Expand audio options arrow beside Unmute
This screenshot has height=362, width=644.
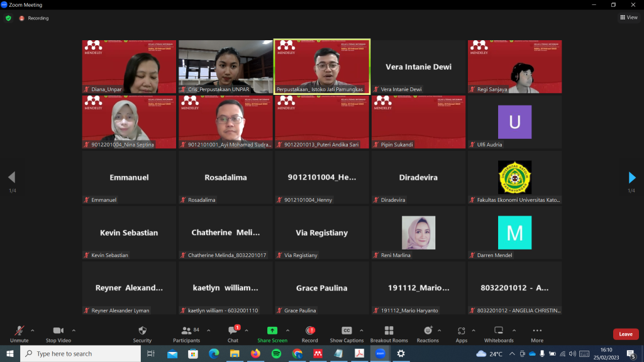[x=33, y=330]
